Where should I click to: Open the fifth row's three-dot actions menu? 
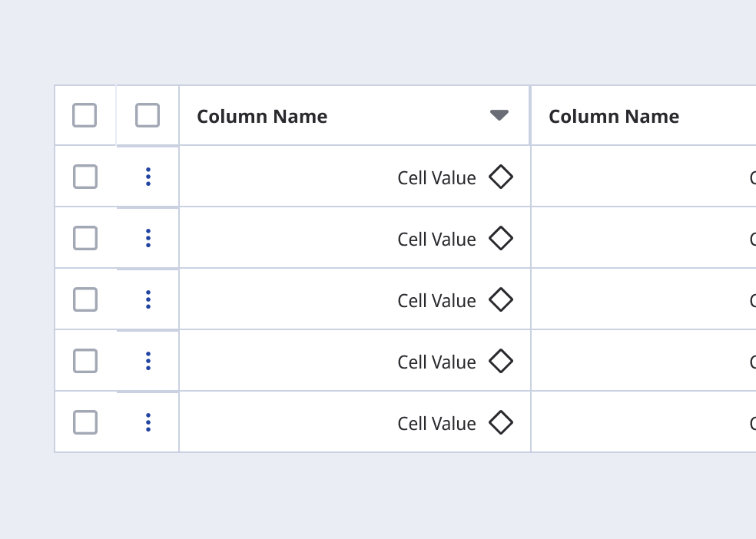click(x=148, y=422)
